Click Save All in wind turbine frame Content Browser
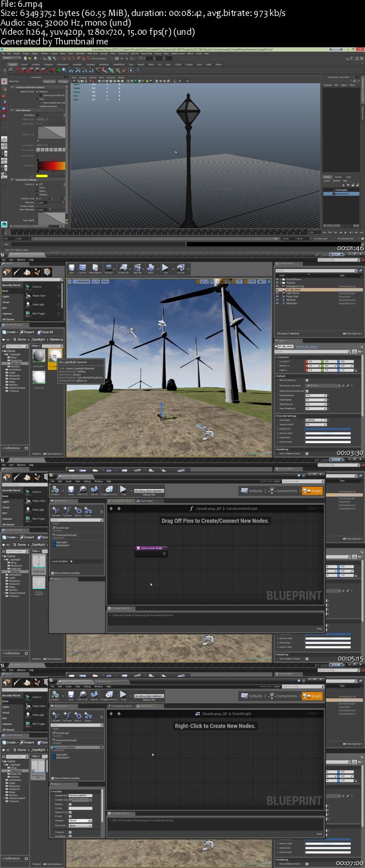 pyautogui.click(x=45, y=332)
